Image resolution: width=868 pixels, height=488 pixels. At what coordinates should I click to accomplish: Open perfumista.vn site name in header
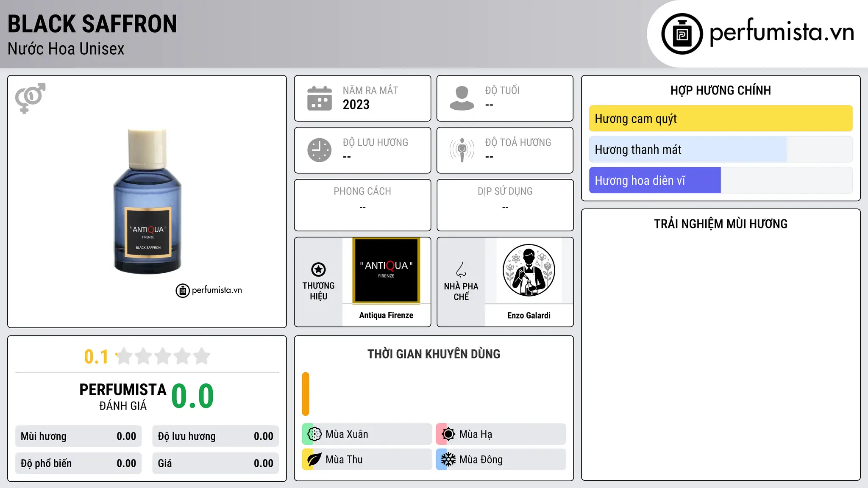point(782,33)
